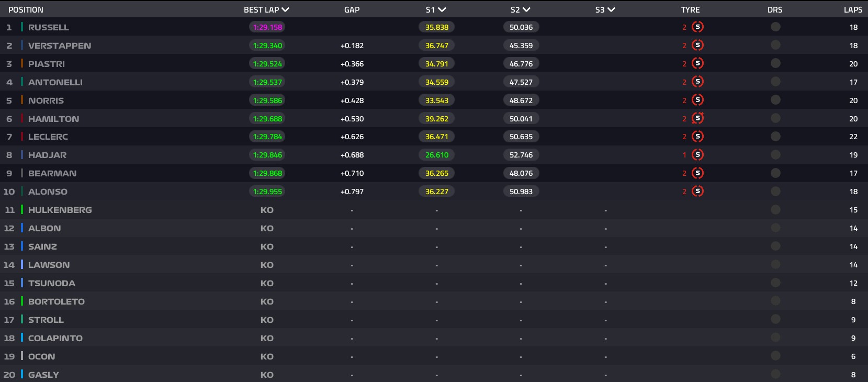This screenshot has width=868, height=382.
Task: Select driver name HULKENBERG
Action: coord(60,210)
